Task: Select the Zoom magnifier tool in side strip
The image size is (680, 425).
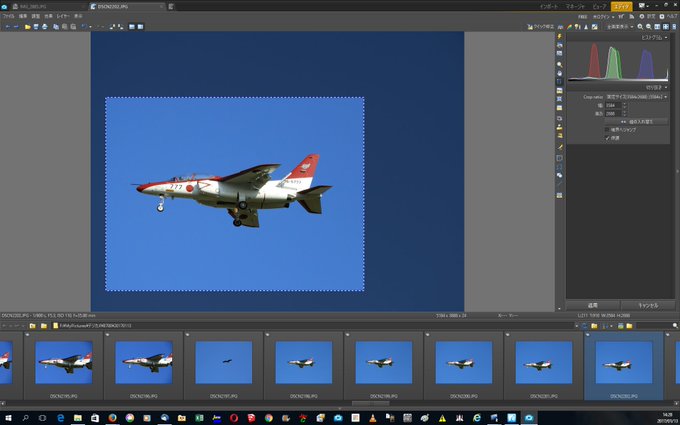Action: (x=559, y=64)
